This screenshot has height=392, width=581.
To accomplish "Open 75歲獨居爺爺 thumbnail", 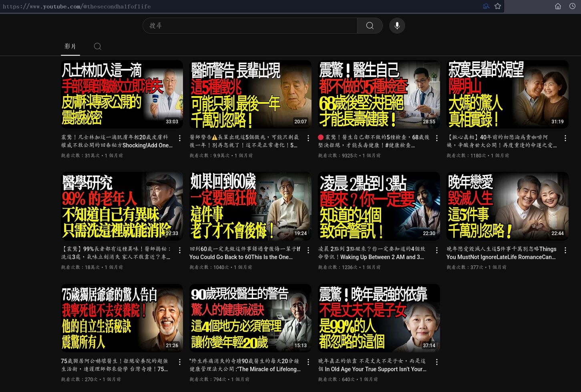I will pos(122,318).
